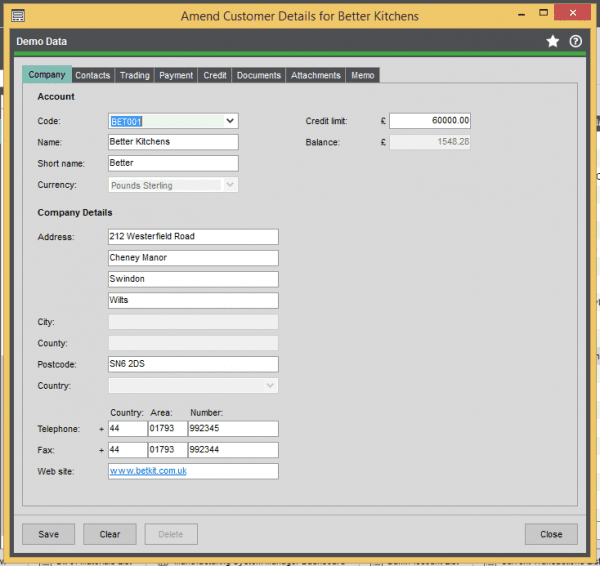Click the Account section heading
The width and height of the screenshot is (600, 566).
click(56, 96)
